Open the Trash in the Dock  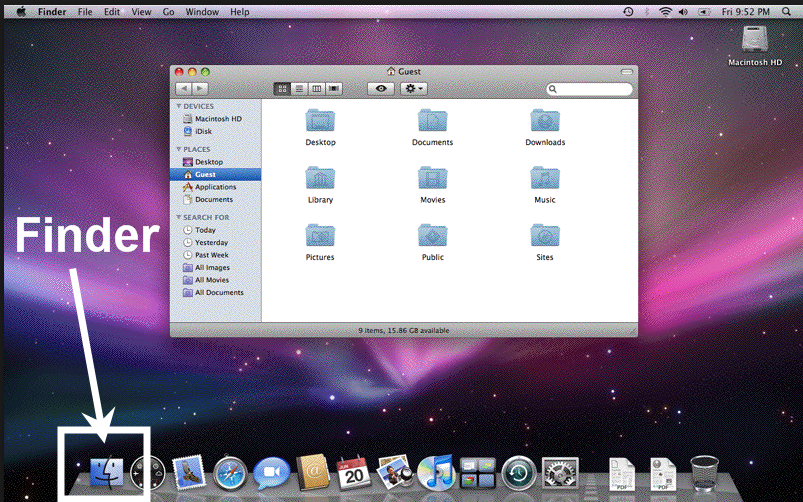[704, 472]
